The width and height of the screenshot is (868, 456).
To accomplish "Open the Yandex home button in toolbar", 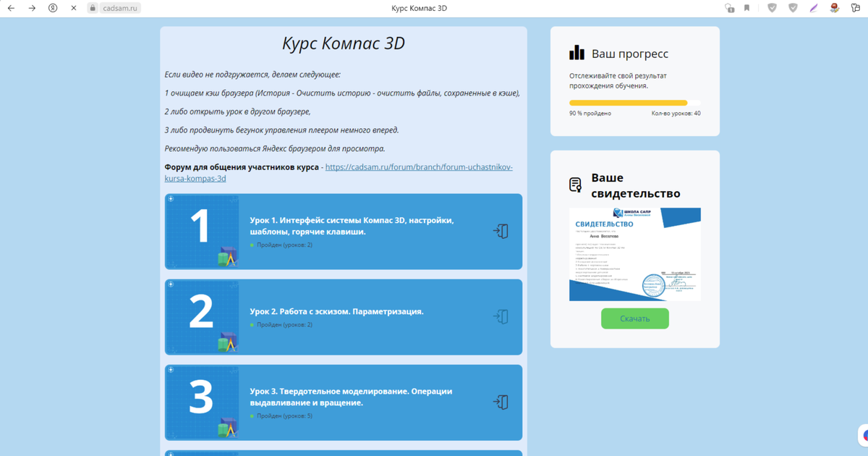I will [x=53, y=8].
